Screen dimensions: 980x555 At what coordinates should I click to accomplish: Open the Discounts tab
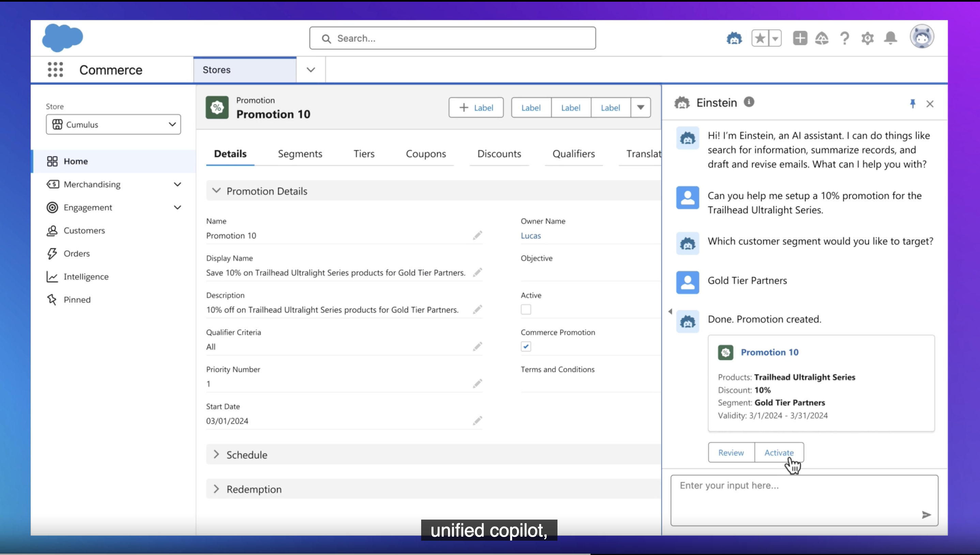point(499,154)
